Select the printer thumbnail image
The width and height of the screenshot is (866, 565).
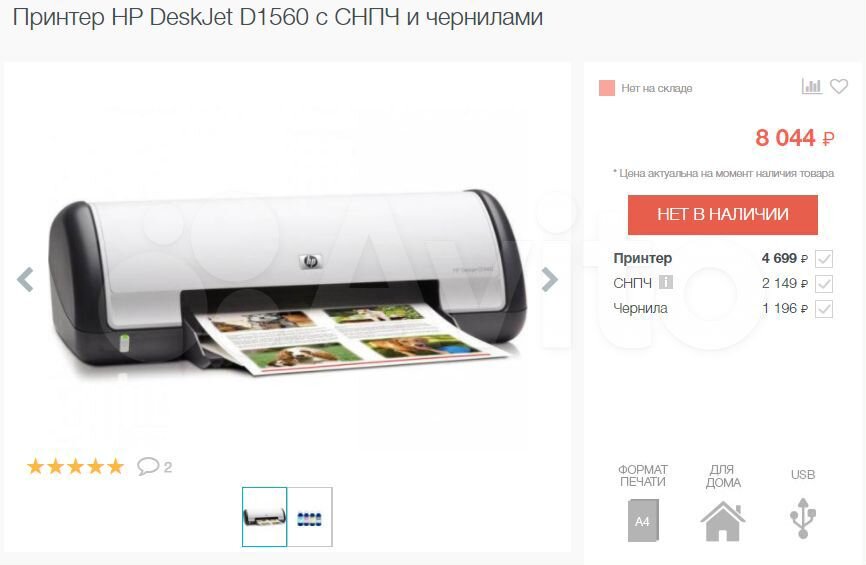click(x=265, y=517)
